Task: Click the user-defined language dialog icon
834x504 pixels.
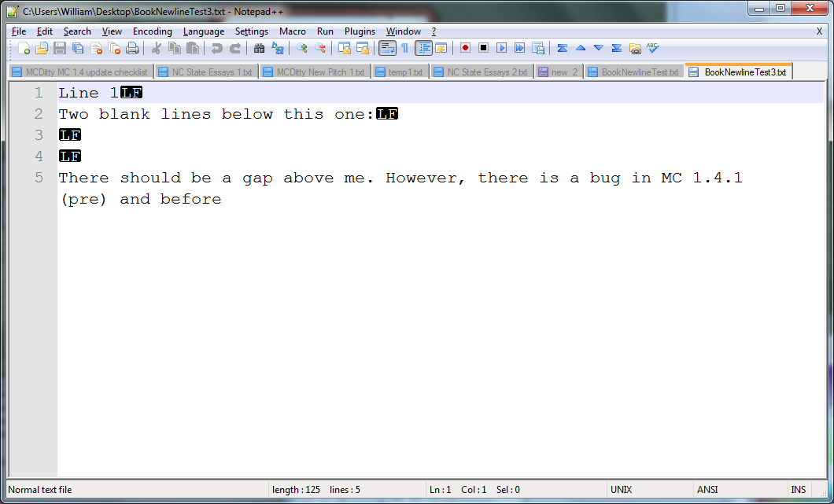Action: click(441, 49)
